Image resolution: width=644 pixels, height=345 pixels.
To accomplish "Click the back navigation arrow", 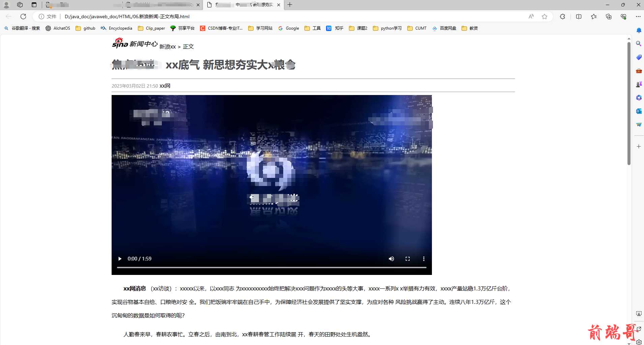I will [9, 17].
